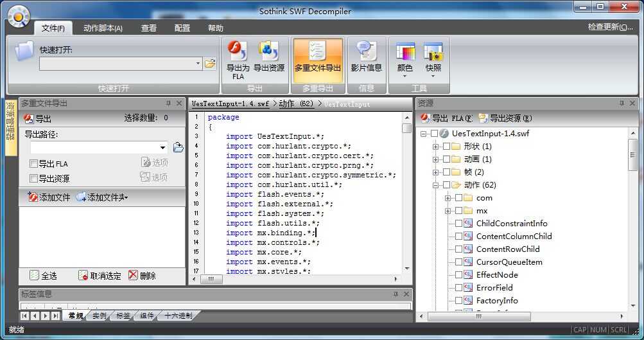
Task: Click the 全选 select all icon
Action: click(x=35, y=275)
